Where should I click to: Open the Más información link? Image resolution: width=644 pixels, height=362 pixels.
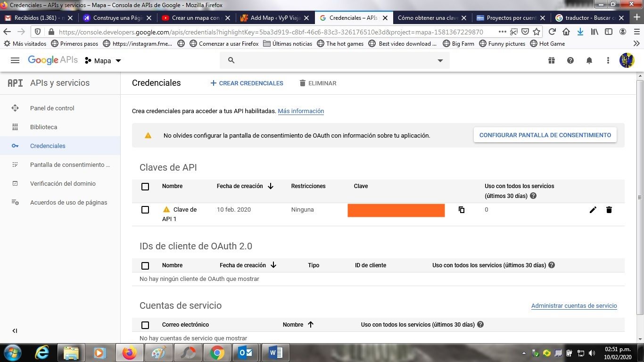301,111
